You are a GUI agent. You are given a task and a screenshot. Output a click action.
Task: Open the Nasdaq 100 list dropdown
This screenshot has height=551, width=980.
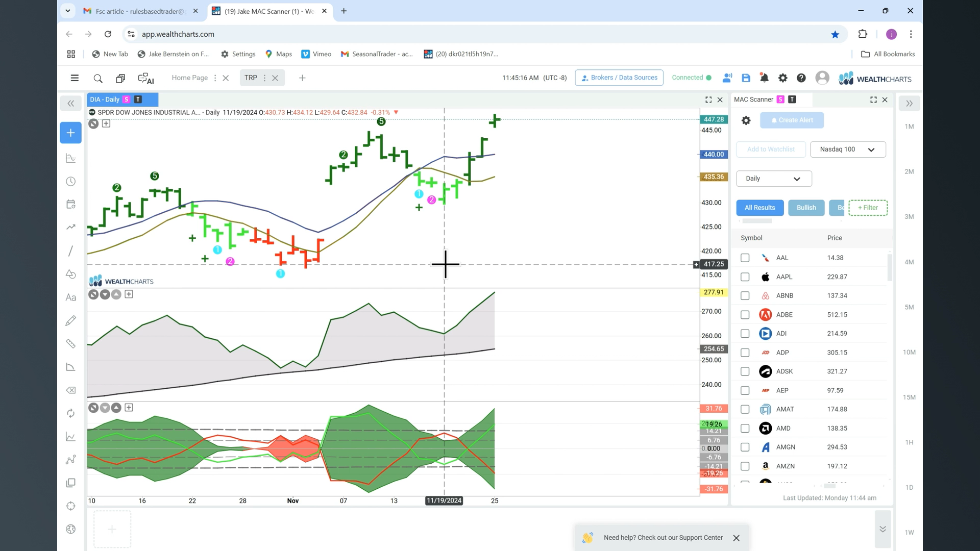pos(848,149)
